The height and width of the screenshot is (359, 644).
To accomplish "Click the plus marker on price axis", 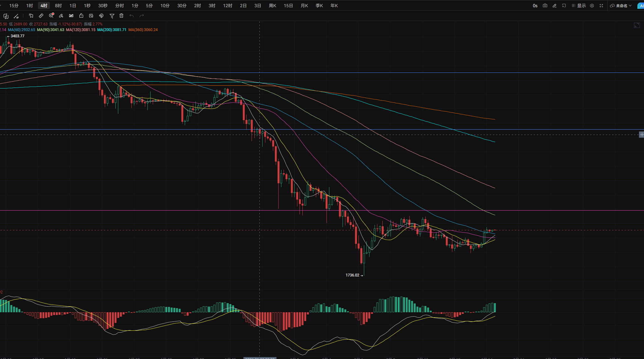I will [x=641, y=135].
